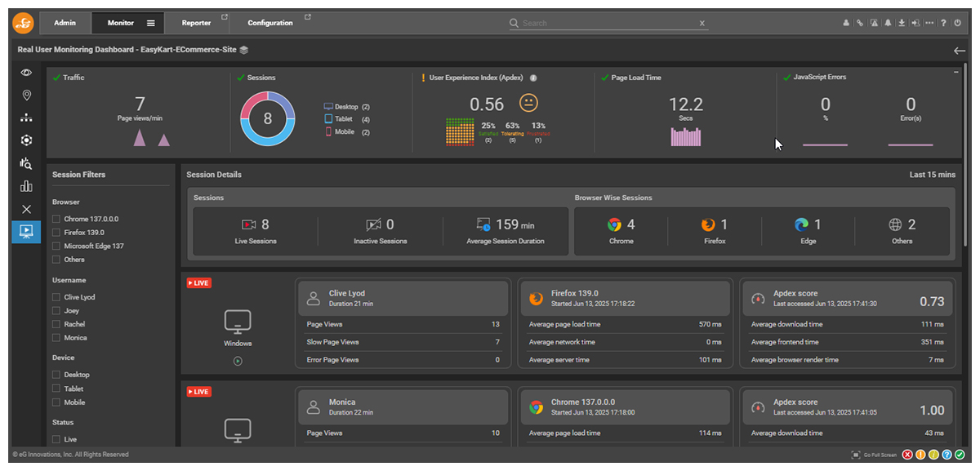The image size is (980, 471).
Task: Open the Configuration tab
Action: (x=270, y=23)
